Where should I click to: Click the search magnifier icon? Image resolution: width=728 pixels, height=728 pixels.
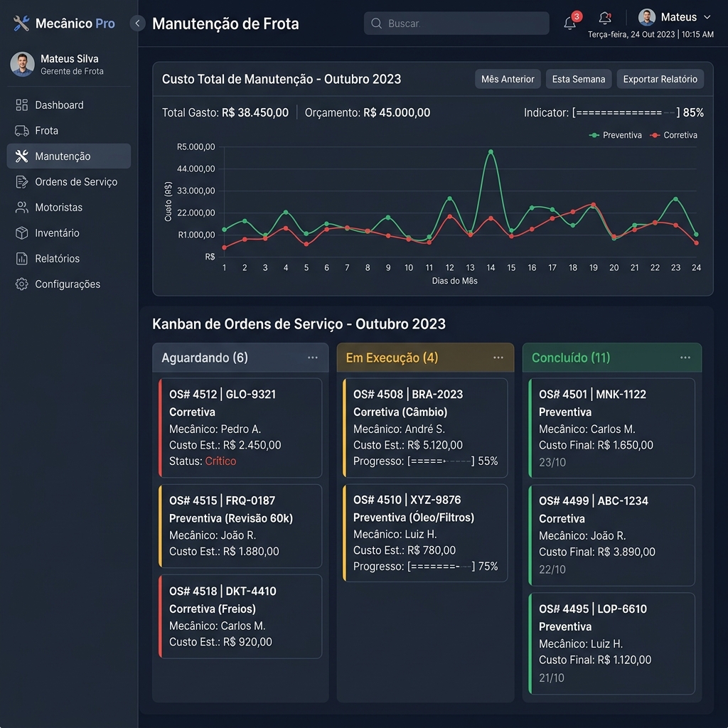pyautogui.click(x=377, y=23)
